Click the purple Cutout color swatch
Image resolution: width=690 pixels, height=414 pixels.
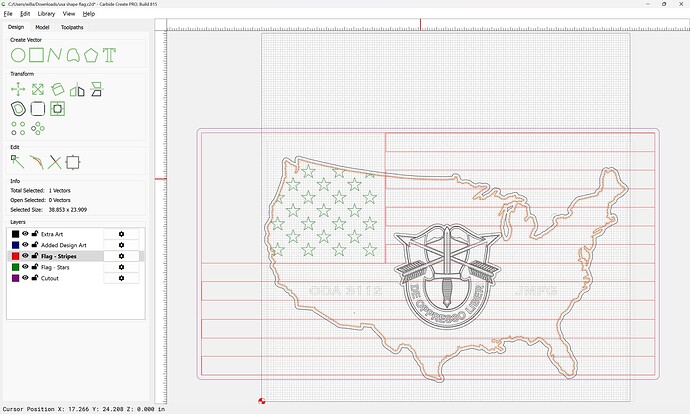coord(15,278)
